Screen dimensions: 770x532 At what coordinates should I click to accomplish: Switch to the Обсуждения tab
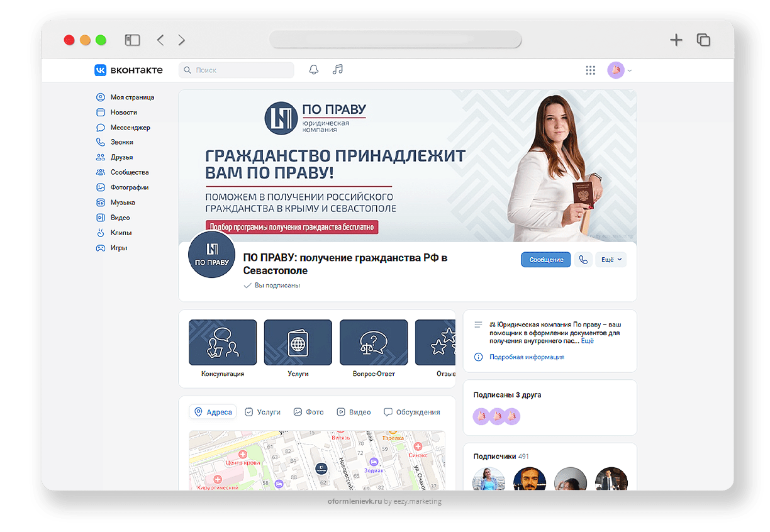pos(412,412)
